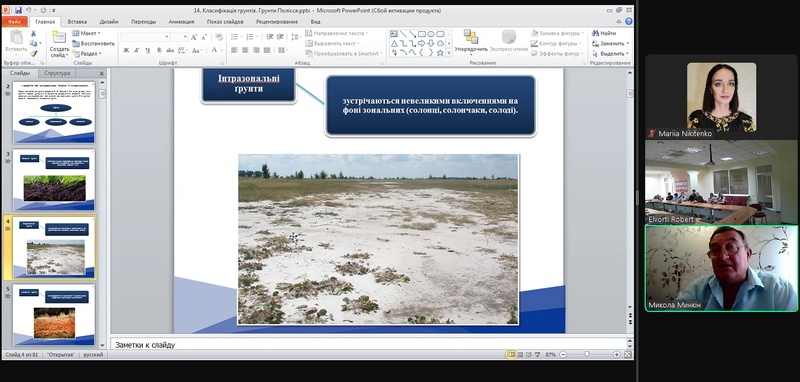The height and width of the screenshot is (382, 800).
Task: Switch to the Структура pane tab
Action: click(x=57, y=73)
